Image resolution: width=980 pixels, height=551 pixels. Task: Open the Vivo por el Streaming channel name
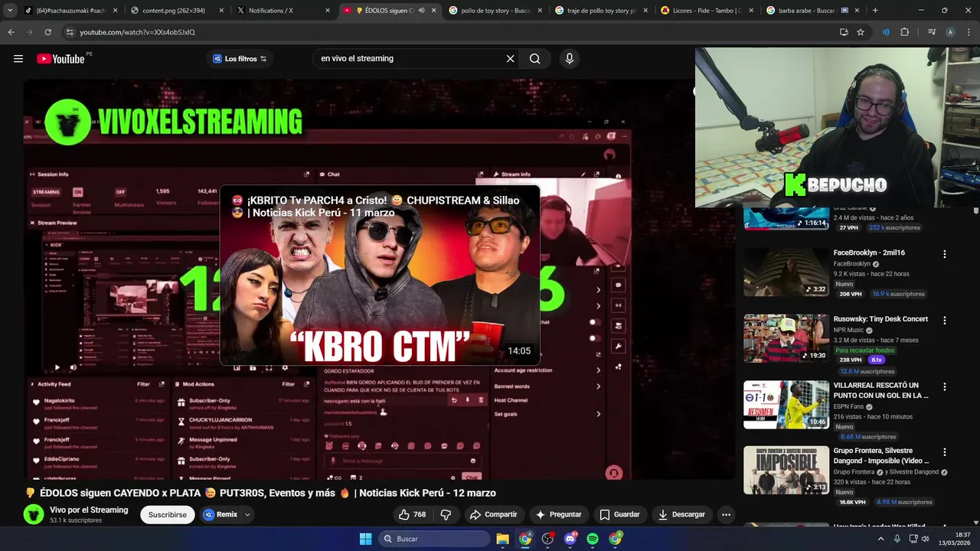pos(89,510)
